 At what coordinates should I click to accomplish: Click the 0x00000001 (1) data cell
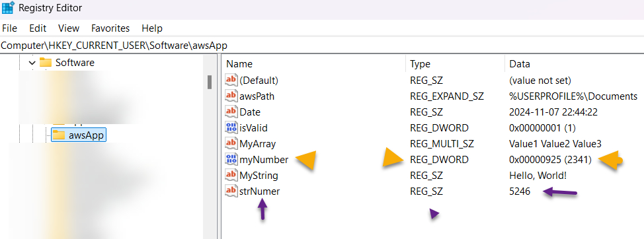coord(542,128)
